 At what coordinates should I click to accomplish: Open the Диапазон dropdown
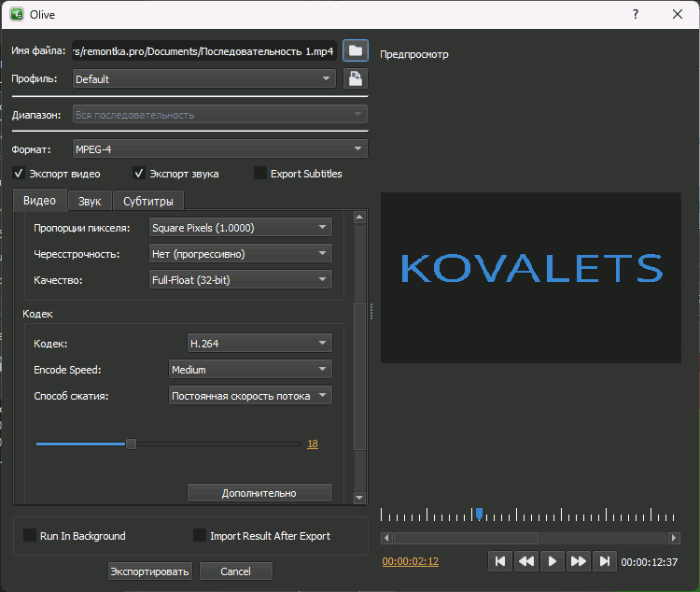[220, 114]
